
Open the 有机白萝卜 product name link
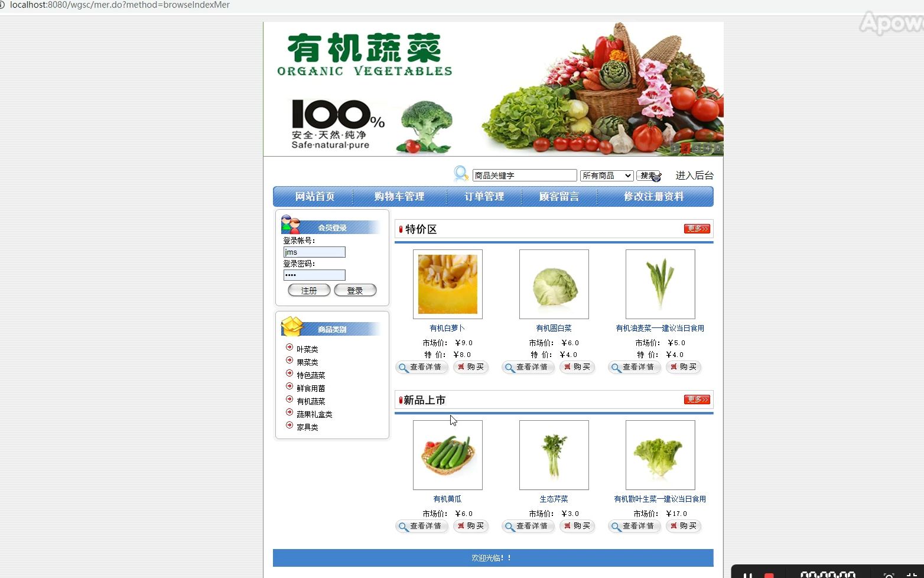[x=447, y=328]
